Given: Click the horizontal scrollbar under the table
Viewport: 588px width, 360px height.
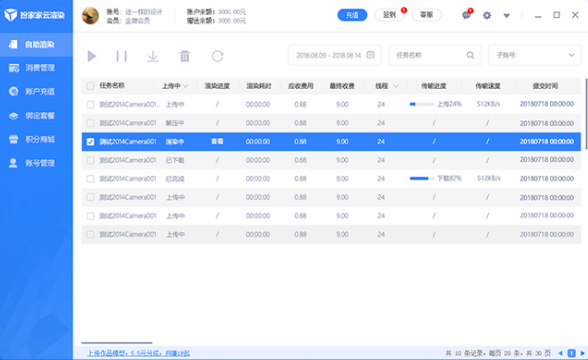Looking at the screenshot, I should point(117,343).
